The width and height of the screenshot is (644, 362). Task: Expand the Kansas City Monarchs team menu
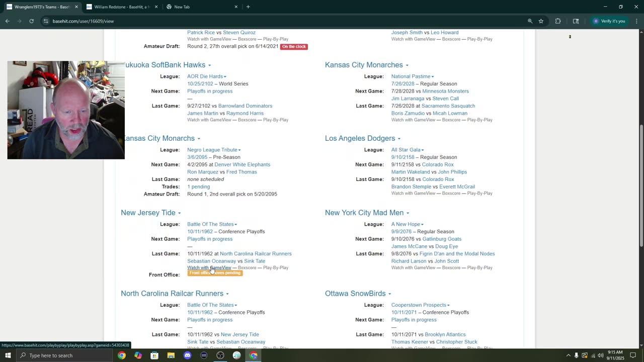coord(199,139)
